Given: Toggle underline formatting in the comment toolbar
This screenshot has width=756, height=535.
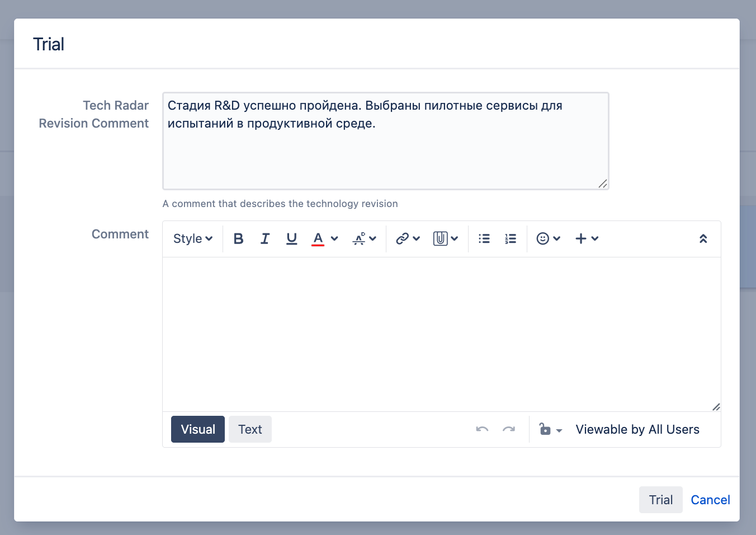Looking at the screenshot, I should [x=291, y=239].
